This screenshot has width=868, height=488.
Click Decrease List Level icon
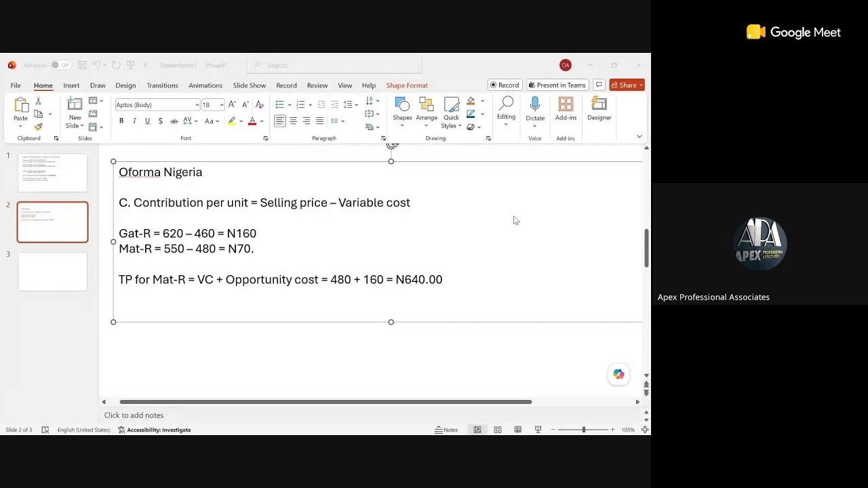321,104
